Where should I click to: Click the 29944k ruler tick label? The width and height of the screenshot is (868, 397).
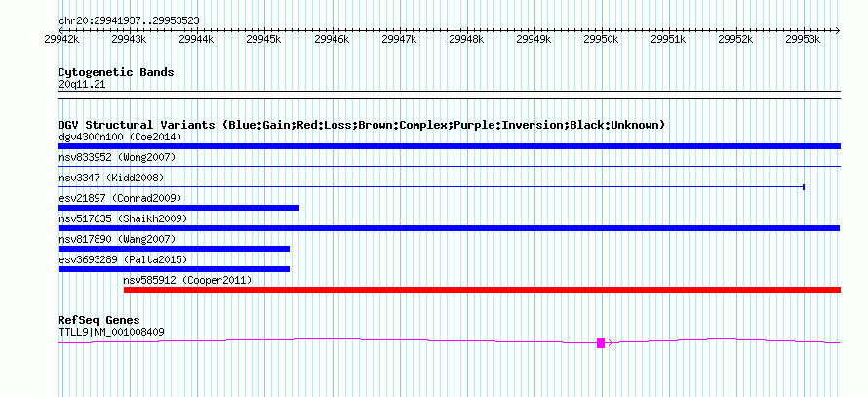pos(196,39)
